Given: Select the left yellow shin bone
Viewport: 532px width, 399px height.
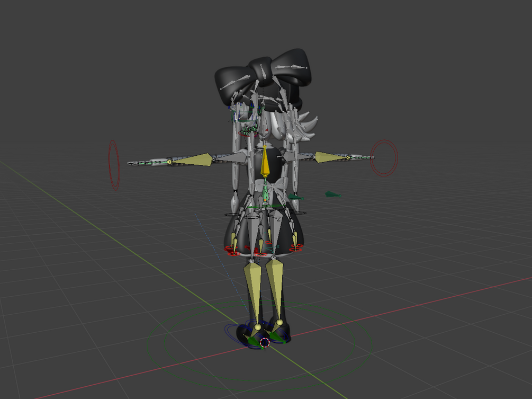Looking at the screenshot, I should click(253, 292).
